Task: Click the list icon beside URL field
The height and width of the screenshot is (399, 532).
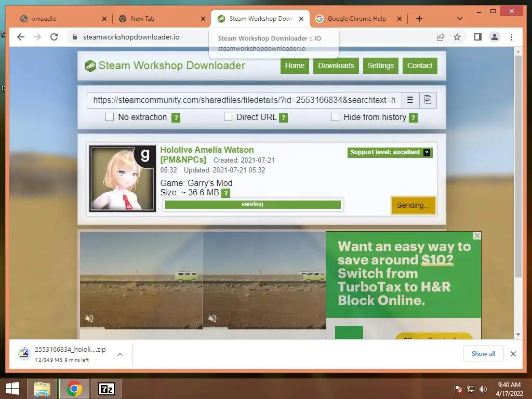Action: [x=410, y=100]
